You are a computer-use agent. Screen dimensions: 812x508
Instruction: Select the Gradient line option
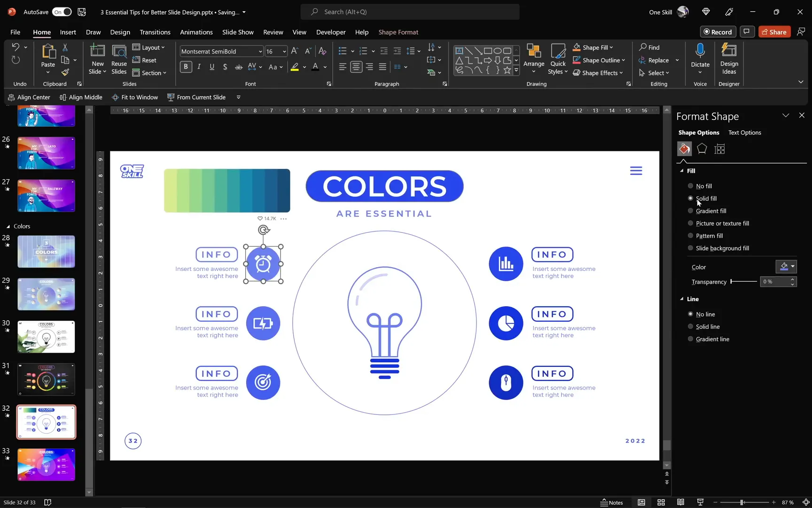pyautogui.click(x=709, y=339)
